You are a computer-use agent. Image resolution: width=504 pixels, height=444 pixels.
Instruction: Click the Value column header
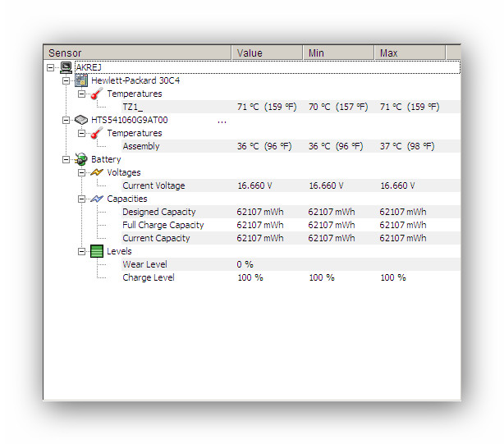(x=267, y=53)
